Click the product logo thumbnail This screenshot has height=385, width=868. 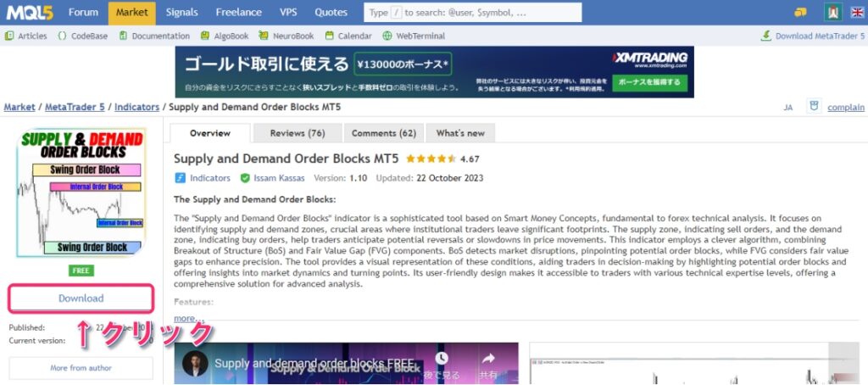coord(81,192)
